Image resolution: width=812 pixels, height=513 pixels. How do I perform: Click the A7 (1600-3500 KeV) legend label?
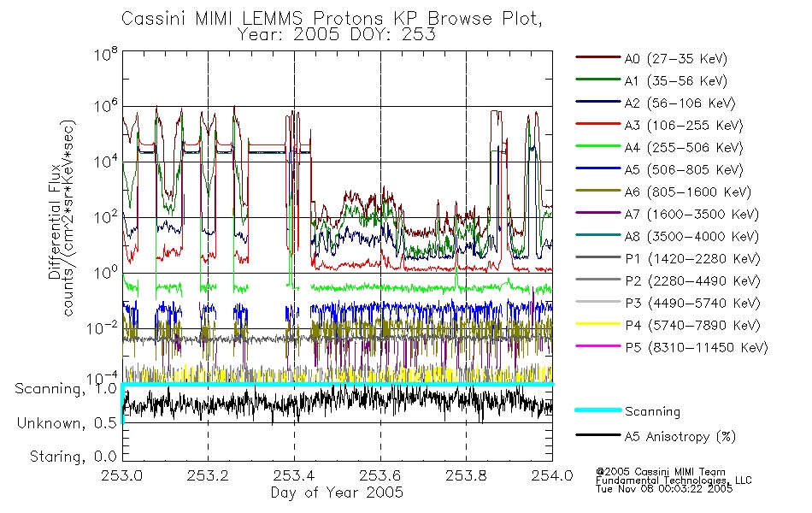click(691, 214)
